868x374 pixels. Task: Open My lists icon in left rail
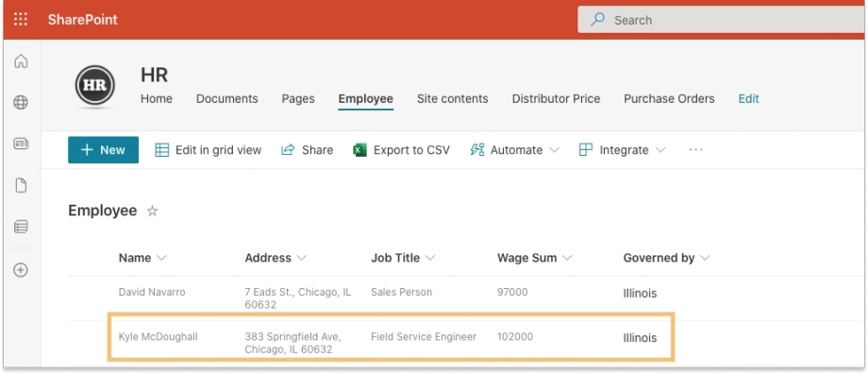tap(21, 227)
